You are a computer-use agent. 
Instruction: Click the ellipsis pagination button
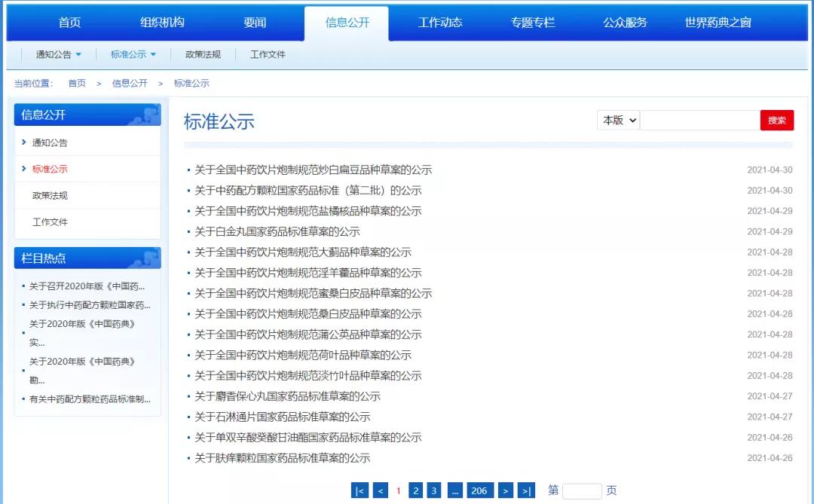pos(454,490)
